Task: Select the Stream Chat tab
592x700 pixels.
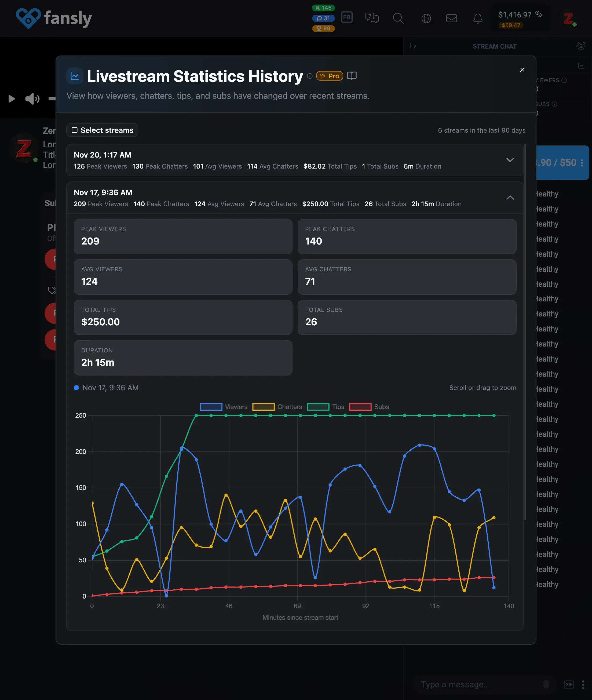Action: point(495,46)
